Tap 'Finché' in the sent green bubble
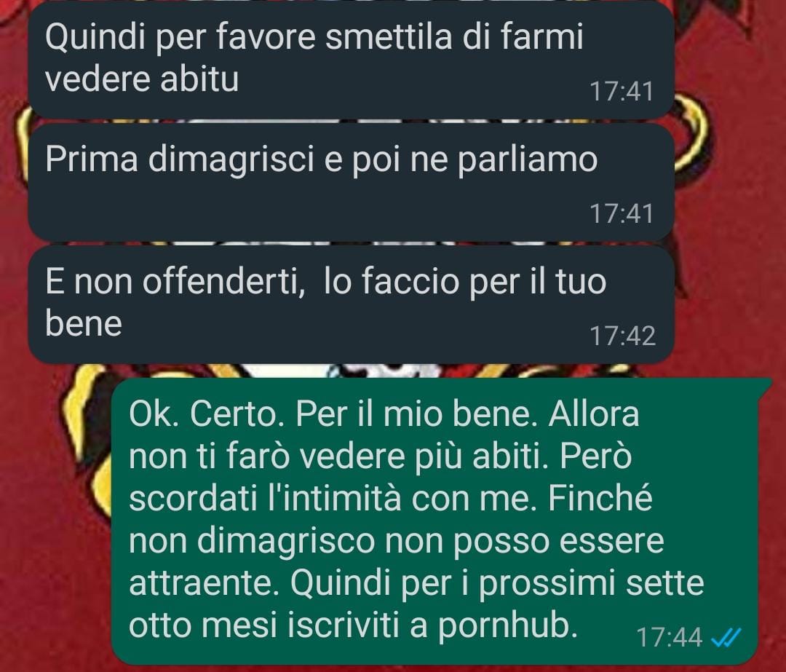 [600, 499]
